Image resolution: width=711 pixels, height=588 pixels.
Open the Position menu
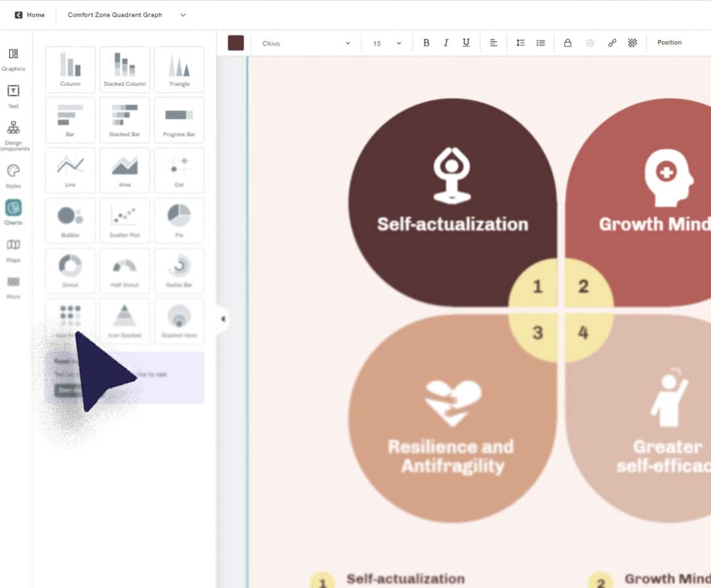pos(669,42)
